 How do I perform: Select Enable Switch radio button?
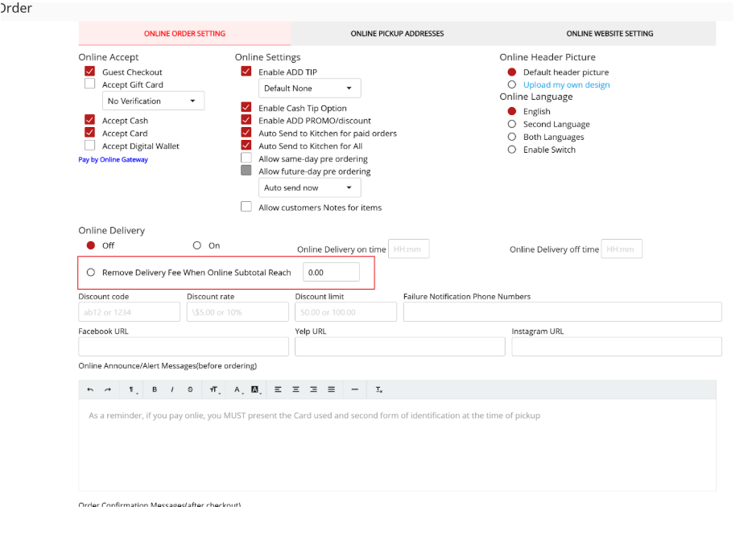tap(512, 150)
